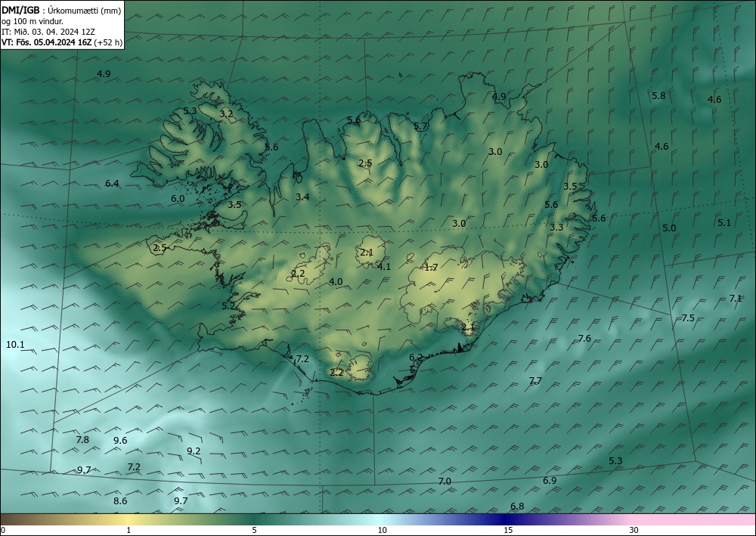This screenshot has height=536, width=756.
Task: Select the 7.5 value on the map
Action: click(x=688, y=318)
